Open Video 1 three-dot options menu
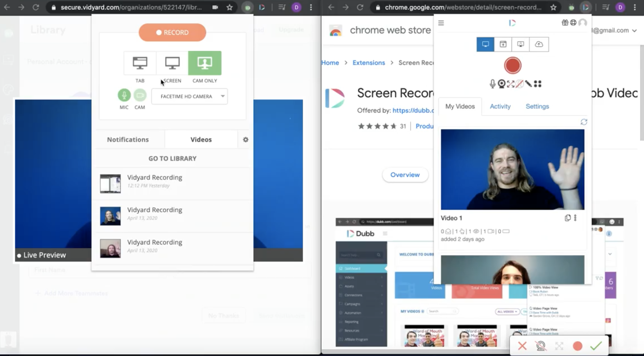Image resolution: width=644 pixels, height=356 pixels. [x=575, y=218]
